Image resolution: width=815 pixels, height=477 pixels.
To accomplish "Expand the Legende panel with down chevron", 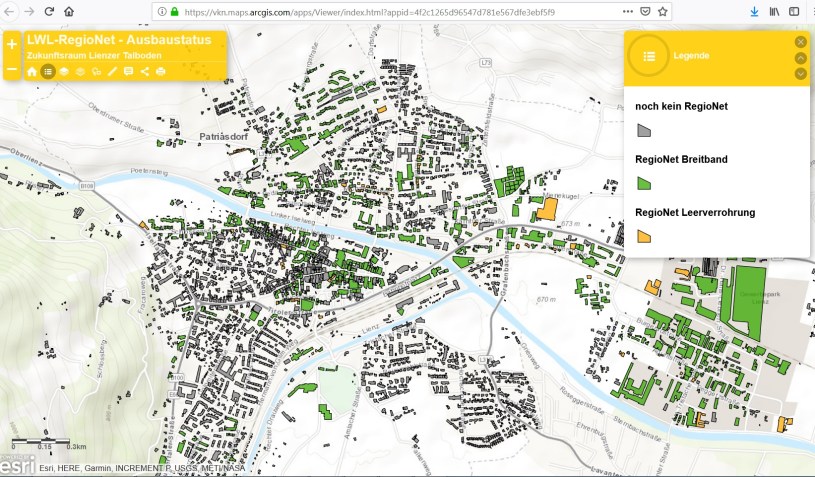I will coord(800,73).
